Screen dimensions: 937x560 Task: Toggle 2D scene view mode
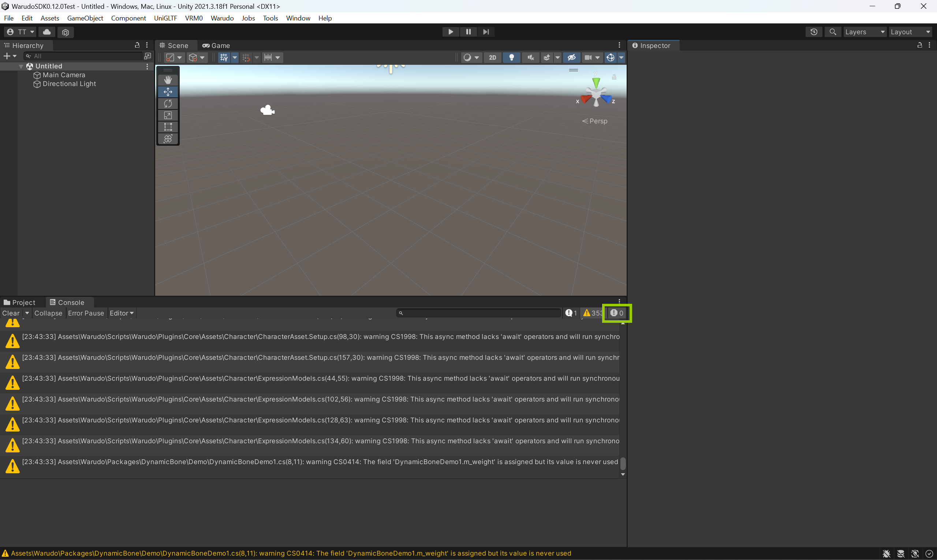pos(492,57)
